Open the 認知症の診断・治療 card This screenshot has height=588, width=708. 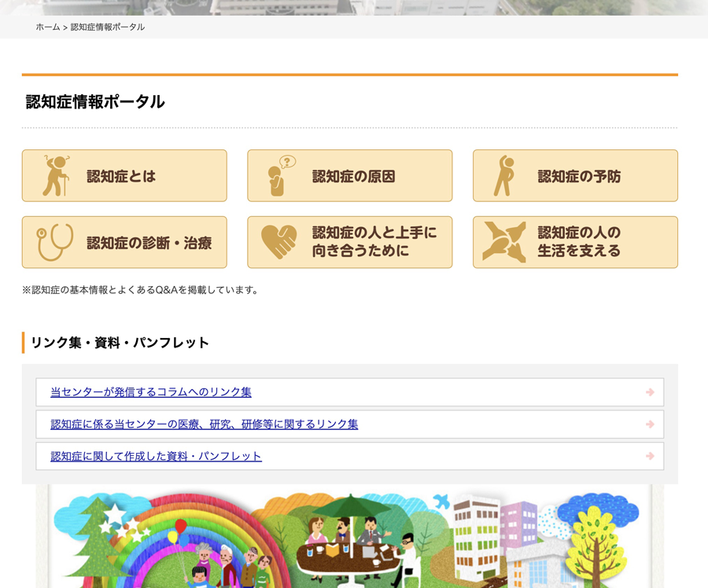[124, 242]
